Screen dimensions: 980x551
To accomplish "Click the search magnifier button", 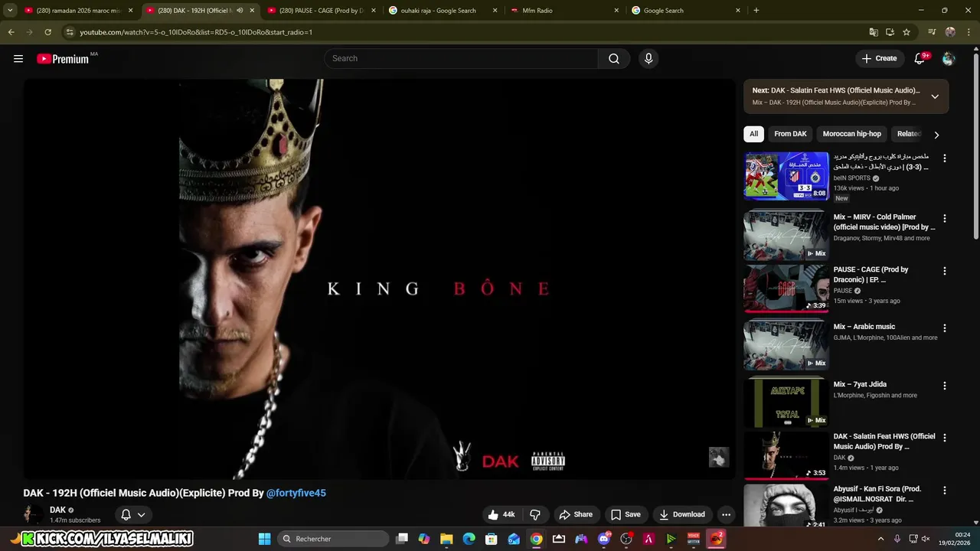I will click(614, 58).
